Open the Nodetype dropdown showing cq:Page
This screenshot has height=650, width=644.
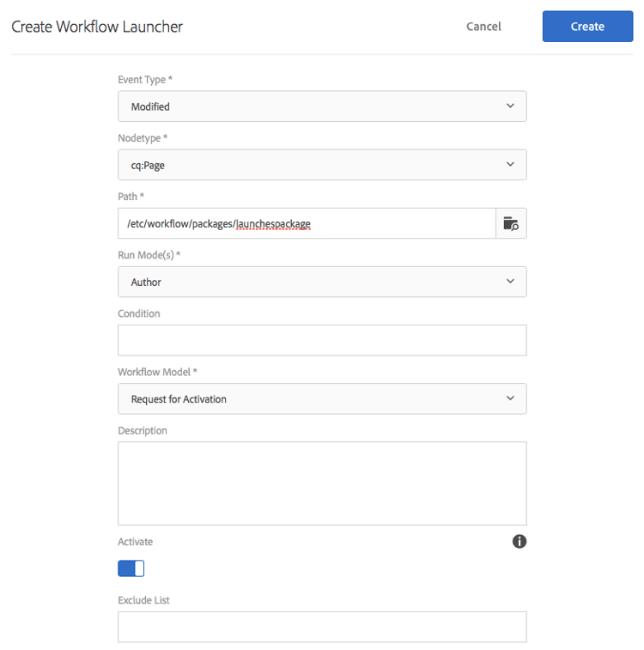pyautogui.click(x=322, y=165)
